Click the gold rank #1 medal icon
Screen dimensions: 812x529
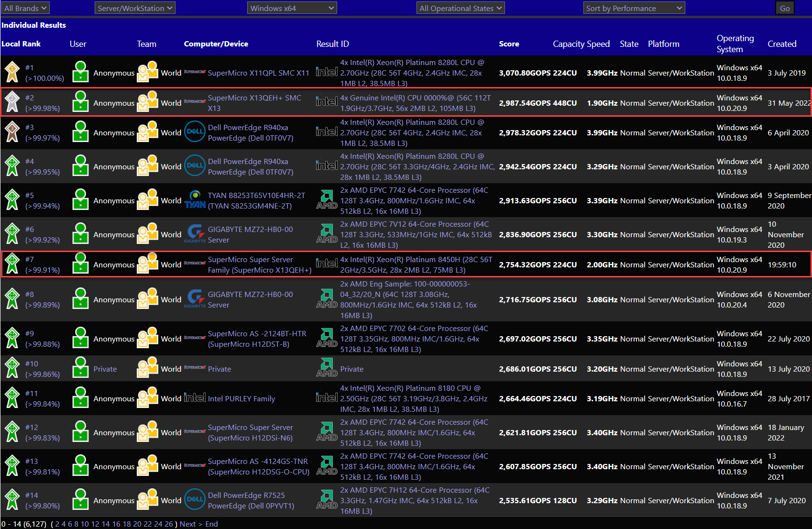pos(12,72)
